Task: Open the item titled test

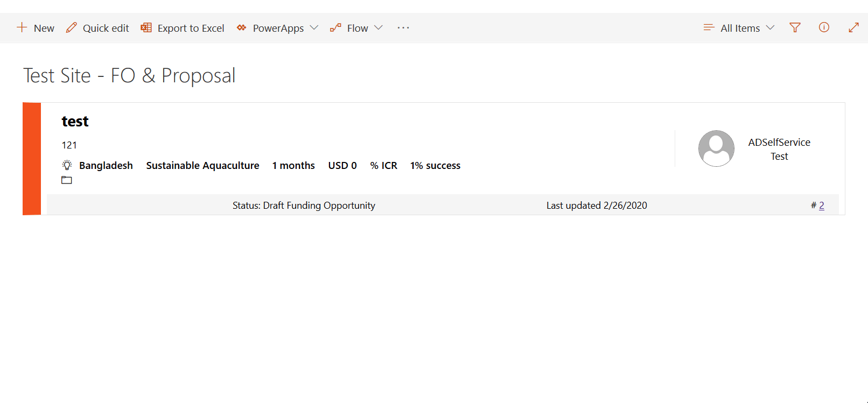Action: pos(75,121)
